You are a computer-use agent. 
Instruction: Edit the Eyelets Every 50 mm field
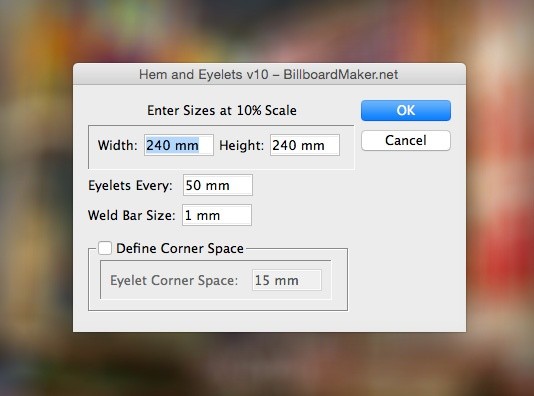(x=218, y=185)
